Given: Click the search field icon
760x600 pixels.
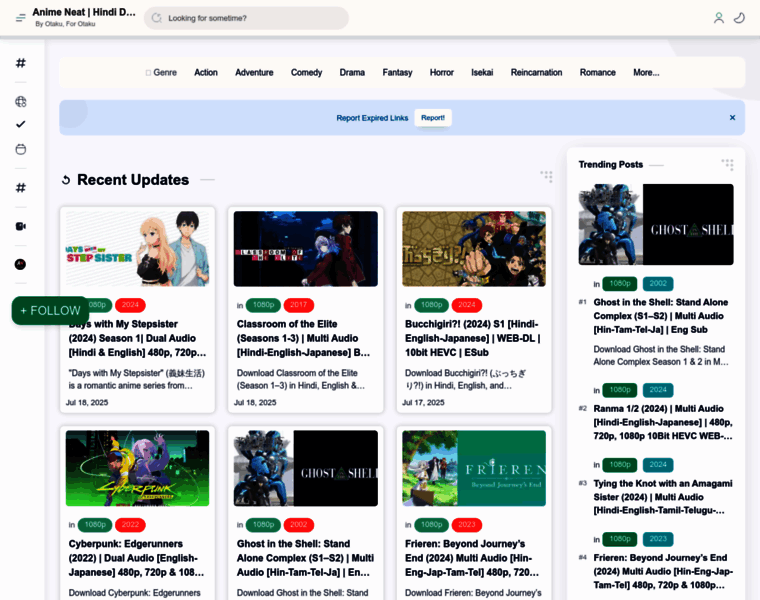Looking at the screenshot, I should coord(157,18).
